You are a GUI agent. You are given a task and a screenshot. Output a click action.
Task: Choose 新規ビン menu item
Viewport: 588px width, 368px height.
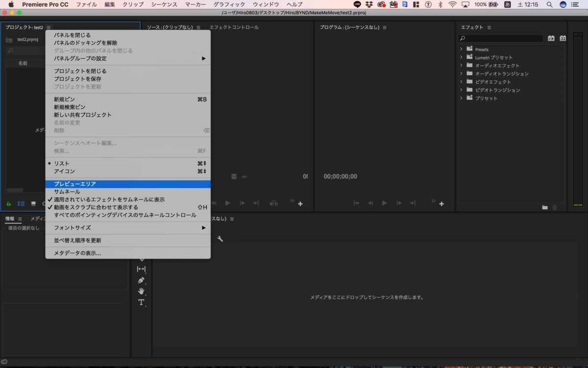[128, 99]
